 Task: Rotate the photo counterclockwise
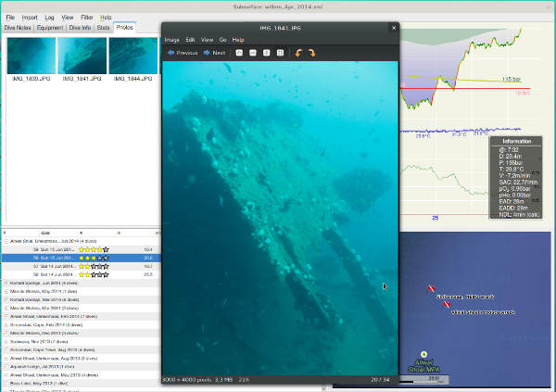[x=298, y=53]
